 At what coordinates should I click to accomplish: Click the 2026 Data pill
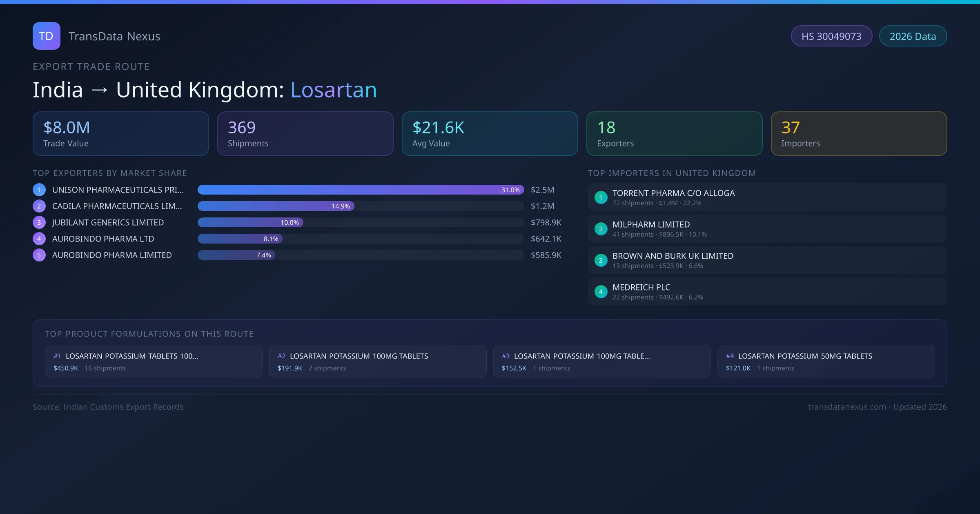click(913, 36)
